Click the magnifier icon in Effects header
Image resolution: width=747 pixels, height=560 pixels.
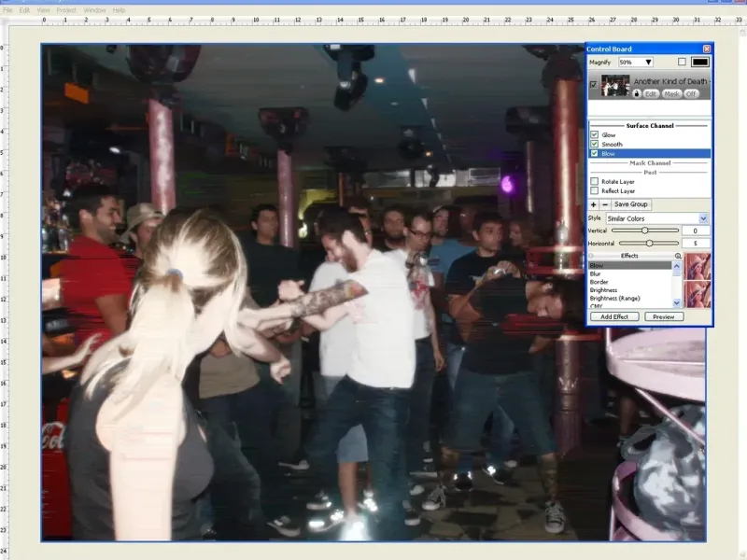677,255
